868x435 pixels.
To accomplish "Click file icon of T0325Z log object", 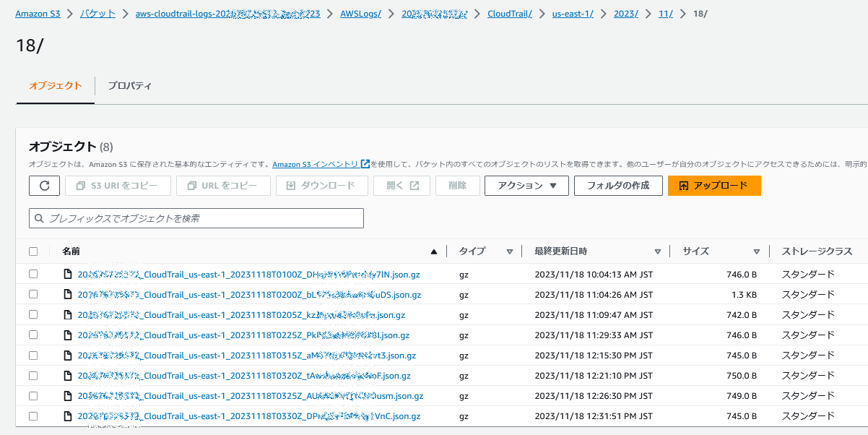I will click(x=68, y=396).
